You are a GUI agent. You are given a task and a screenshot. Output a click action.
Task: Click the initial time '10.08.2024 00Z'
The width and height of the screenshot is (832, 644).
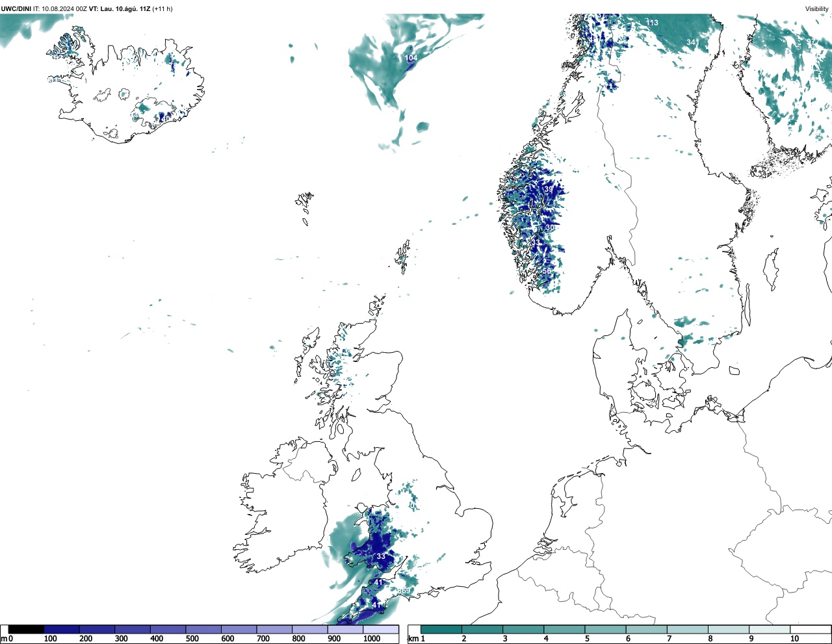64,8
